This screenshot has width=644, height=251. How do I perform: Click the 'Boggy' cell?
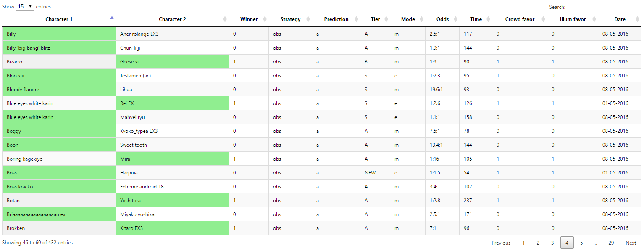[59, 131]
